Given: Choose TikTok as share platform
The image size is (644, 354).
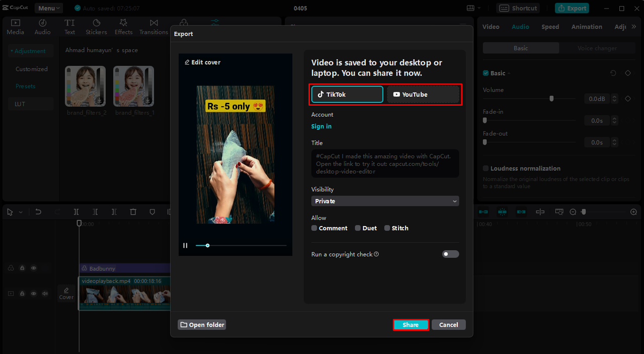Looking at the screenshot, I should coord(347,94).
